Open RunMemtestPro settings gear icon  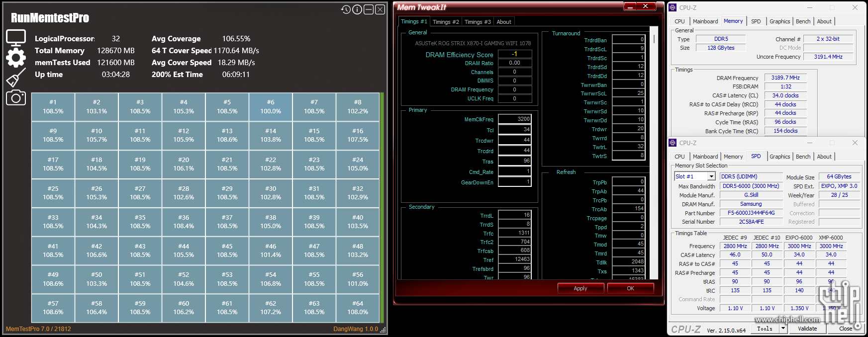pyautogui.click(x=16, y=58)
